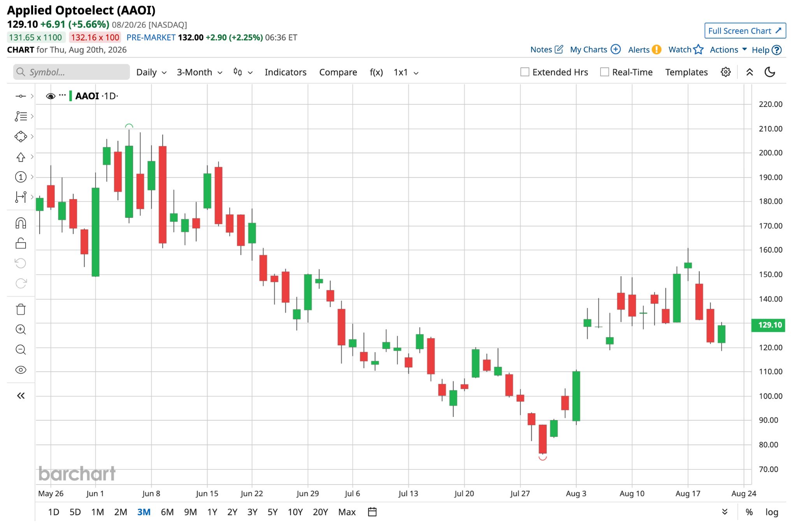This screenshot has height=532, width=797.
Task: Select the 1D time range
Action: tap(53, 512)
